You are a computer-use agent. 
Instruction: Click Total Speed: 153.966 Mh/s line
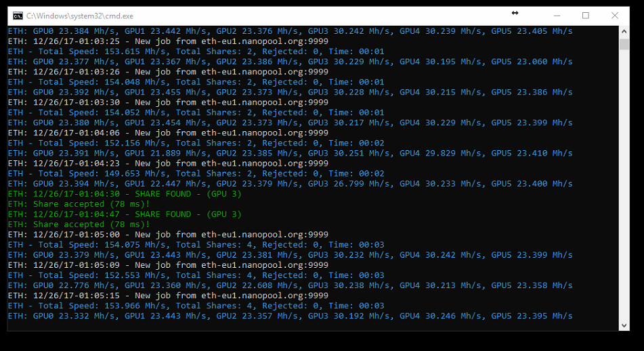click(196, 306)
